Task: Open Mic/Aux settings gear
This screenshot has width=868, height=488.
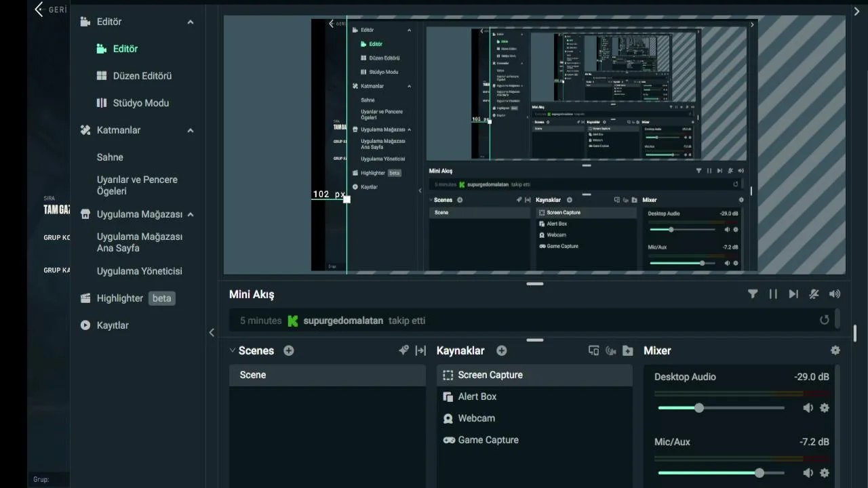Action: (x=825, y=473)
